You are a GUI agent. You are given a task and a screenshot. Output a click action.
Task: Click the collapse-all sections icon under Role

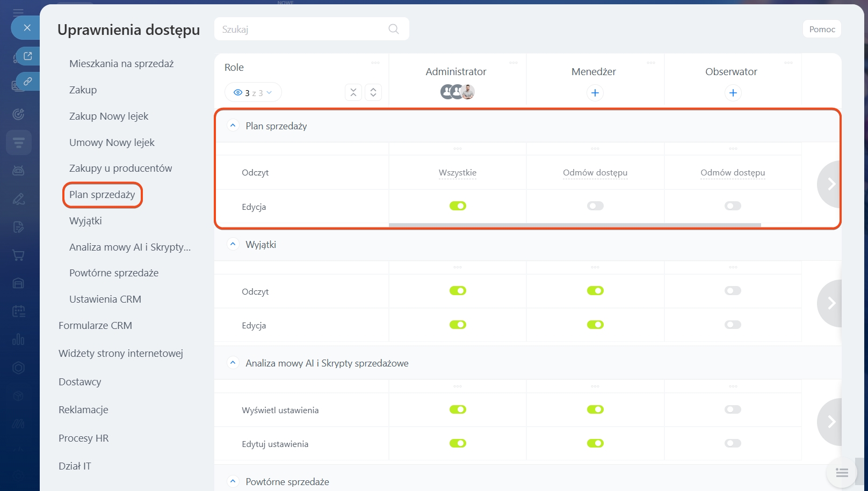pyautogui.click(x=353, y=92)
